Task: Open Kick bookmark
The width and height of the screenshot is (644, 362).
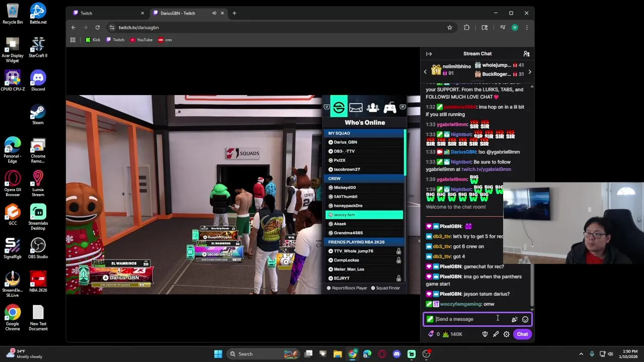Action: (x=93, y=40)
